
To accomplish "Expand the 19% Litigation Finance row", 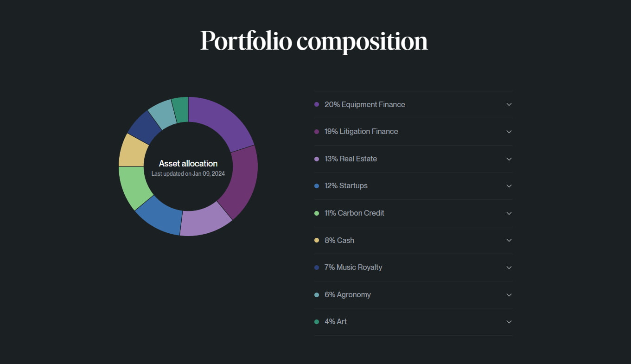I will point(509,131).
